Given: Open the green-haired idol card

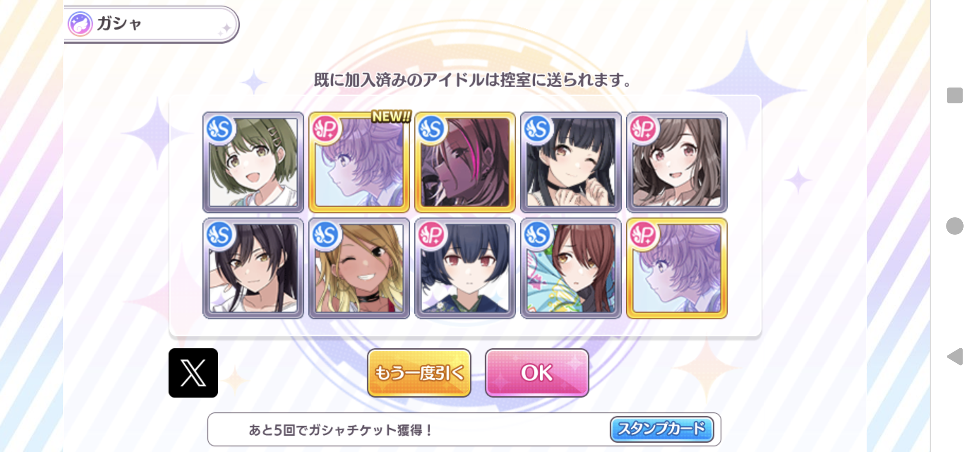Looking at the screenshot, I should click(x=253, y=162).
